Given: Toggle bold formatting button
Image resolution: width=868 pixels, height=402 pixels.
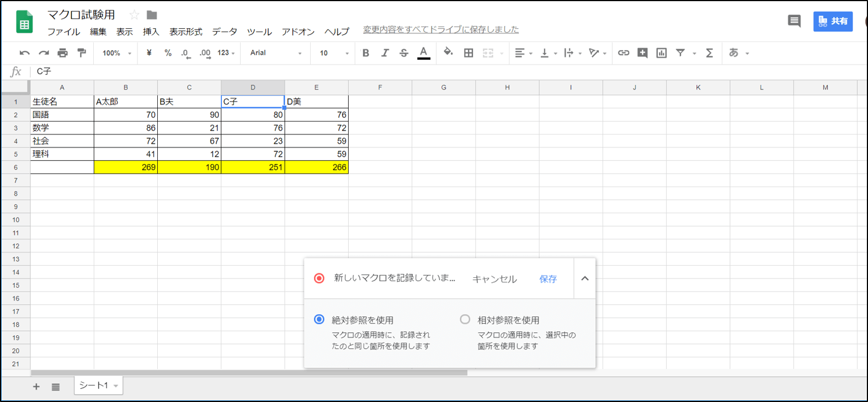Looking at the screenshot, I should point(365,53).
